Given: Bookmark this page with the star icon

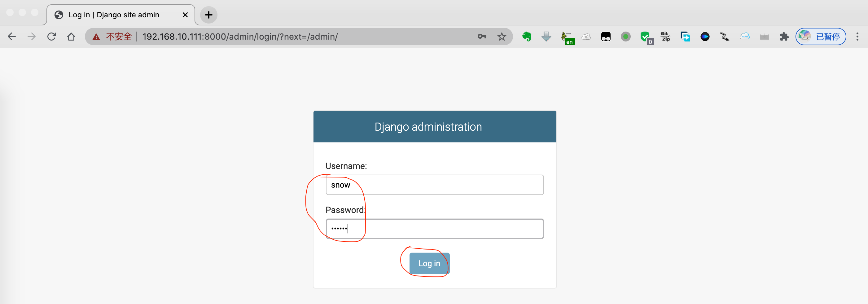Looking at the screenshot, I should tap(502, 36).
